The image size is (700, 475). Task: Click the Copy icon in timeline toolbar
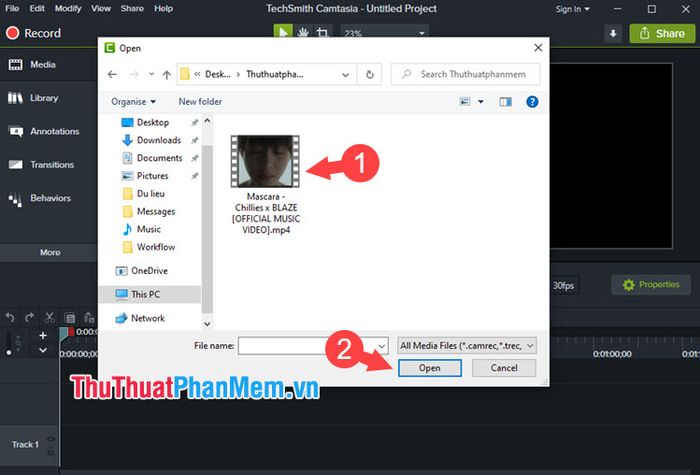(70, 318)
